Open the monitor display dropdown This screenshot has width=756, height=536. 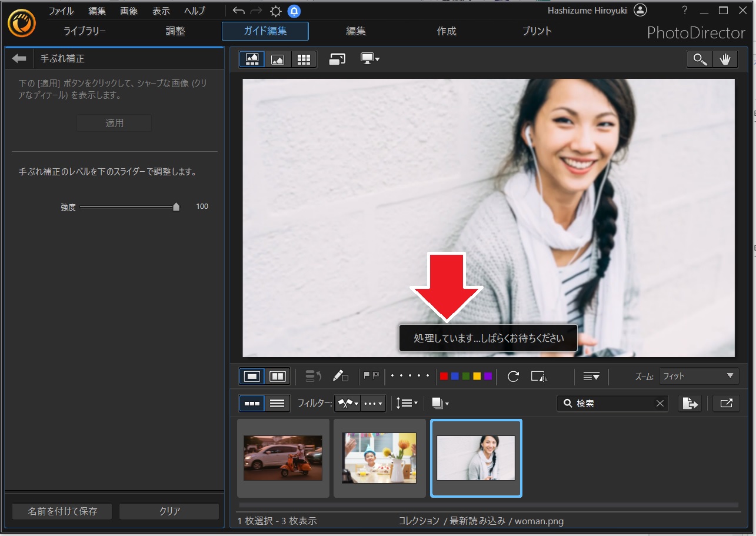(x=370, y=59)
